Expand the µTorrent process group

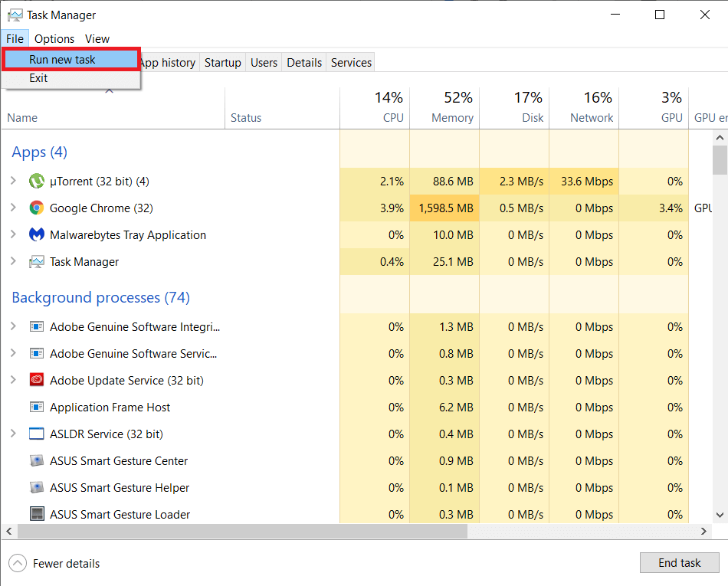(x=14, y=181)
